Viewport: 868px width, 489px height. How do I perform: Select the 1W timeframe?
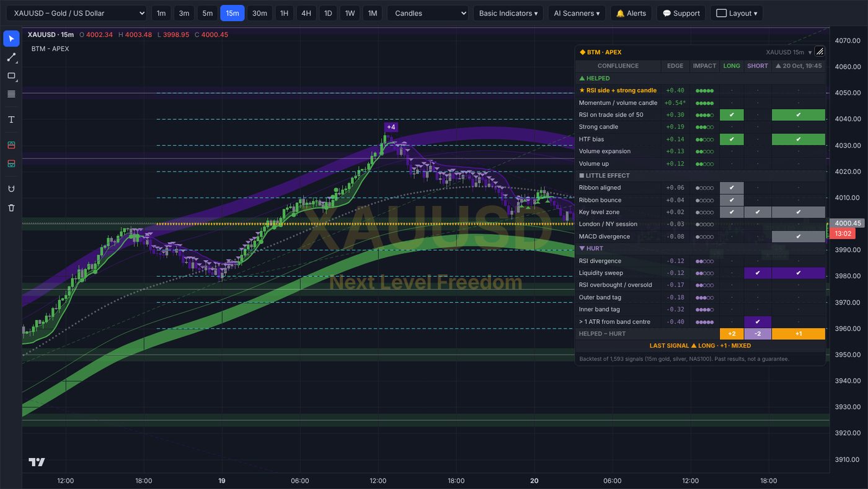coord(350,13)
